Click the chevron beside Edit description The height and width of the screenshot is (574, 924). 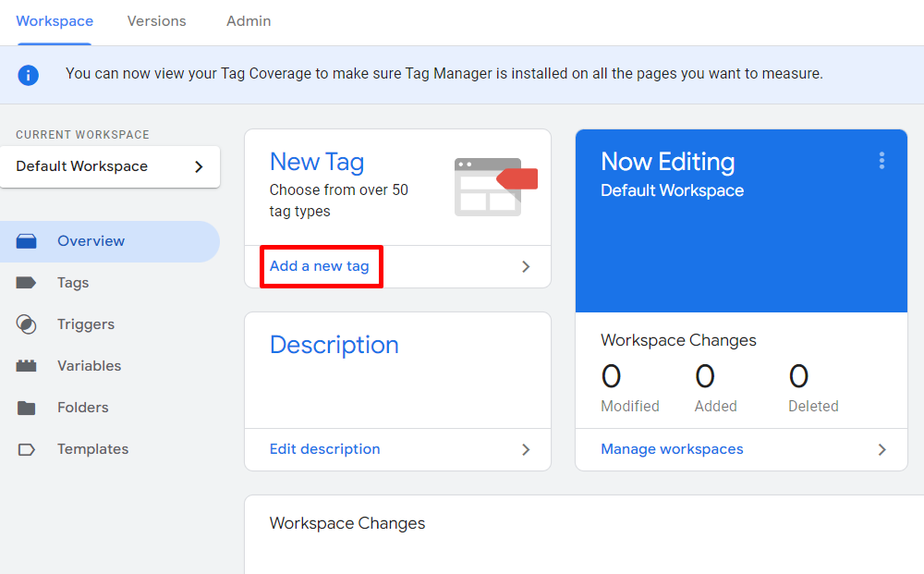525,448
